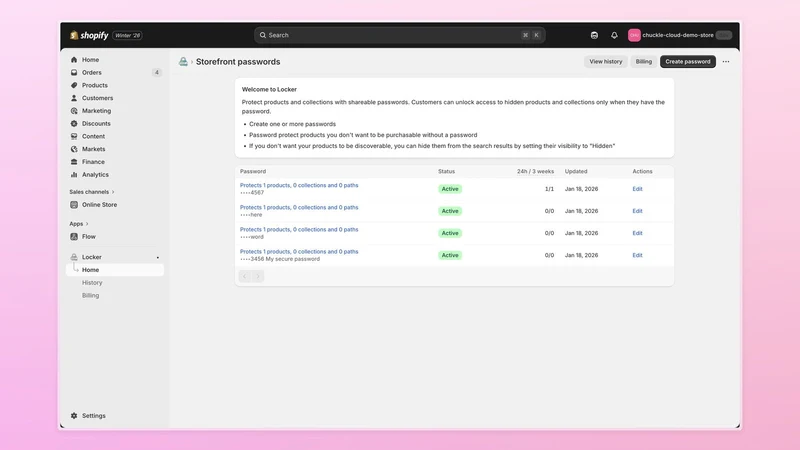Click the Flow app icon
The width and height of the screenshot is (800, 450).
click(74, 236)
